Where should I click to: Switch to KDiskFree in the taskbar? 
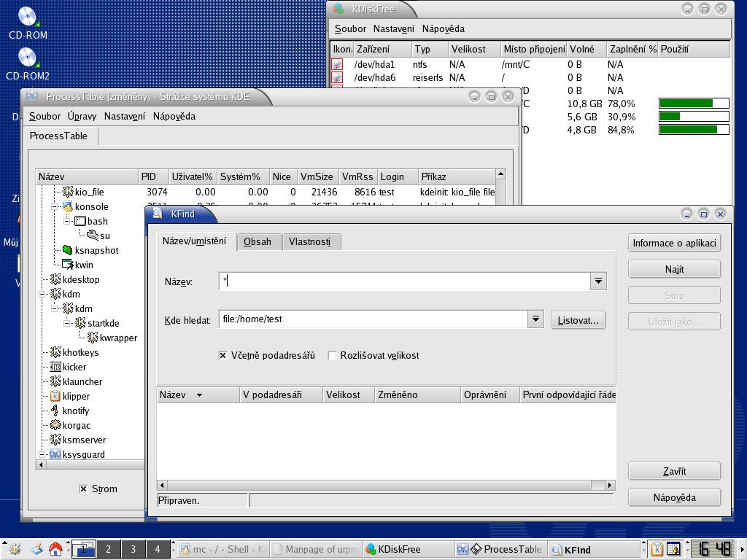(409, 549)
